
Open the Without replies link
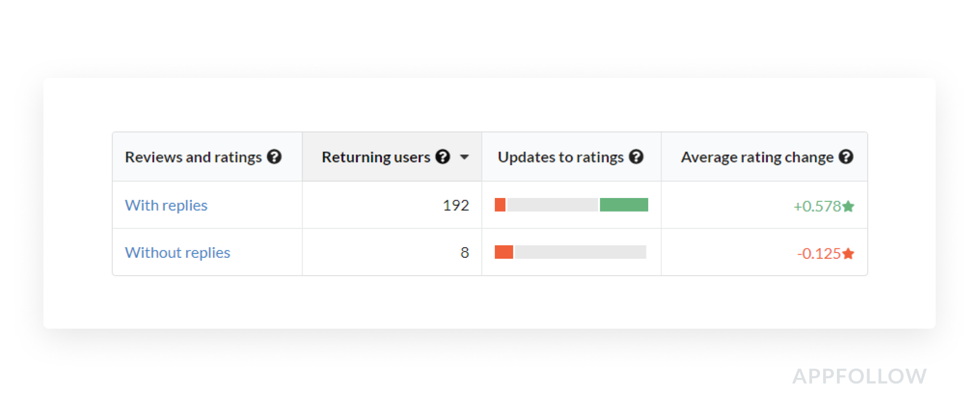(178, 252)
